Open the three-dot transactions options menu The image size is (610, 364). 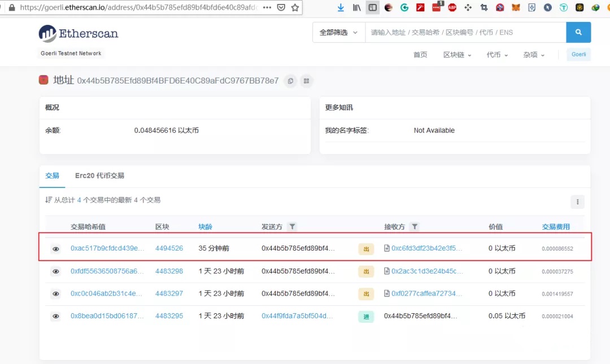[x=577, y=201]
